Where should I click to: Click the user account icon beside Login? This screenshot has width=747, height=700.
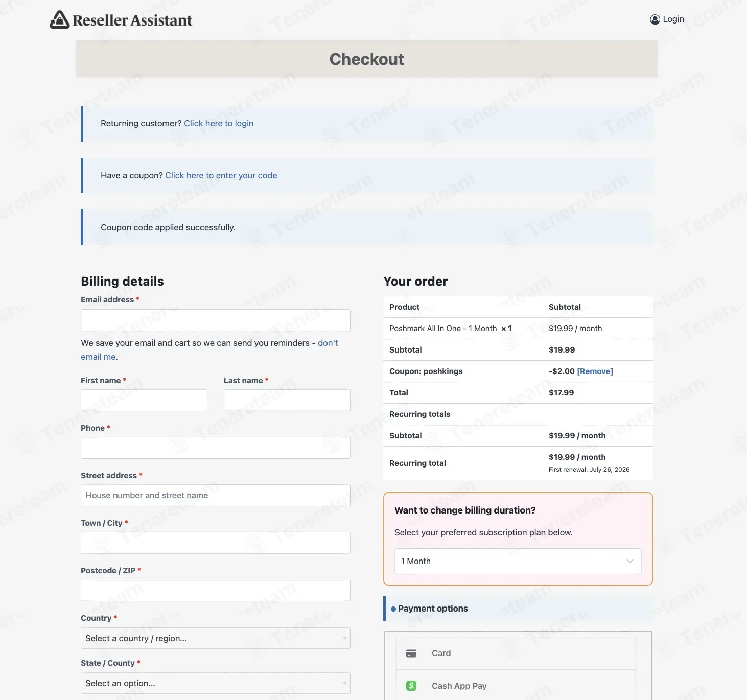pos(655,19)
